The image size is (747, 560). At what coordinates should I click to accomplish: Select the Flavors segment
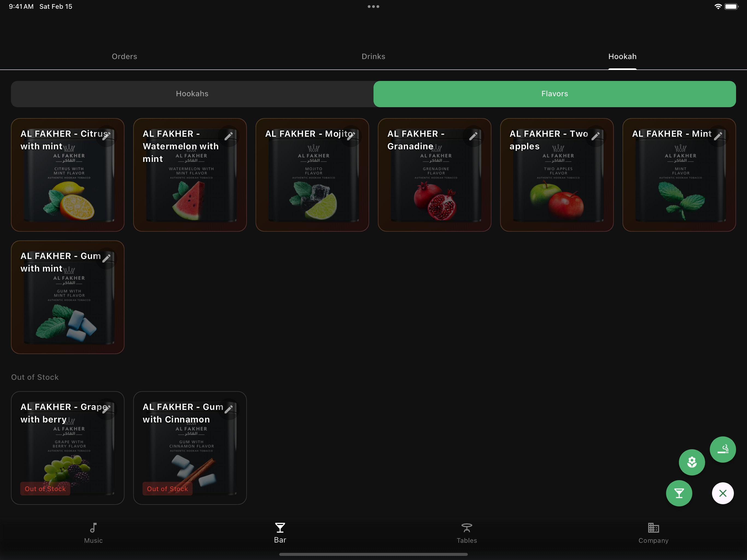click(x=554, y=94)
